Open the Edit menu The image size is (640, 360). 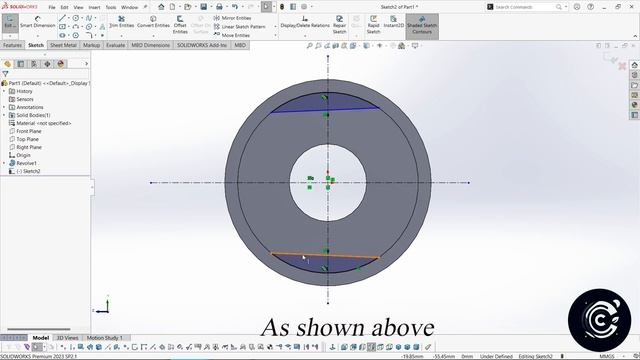coord(64,7)
